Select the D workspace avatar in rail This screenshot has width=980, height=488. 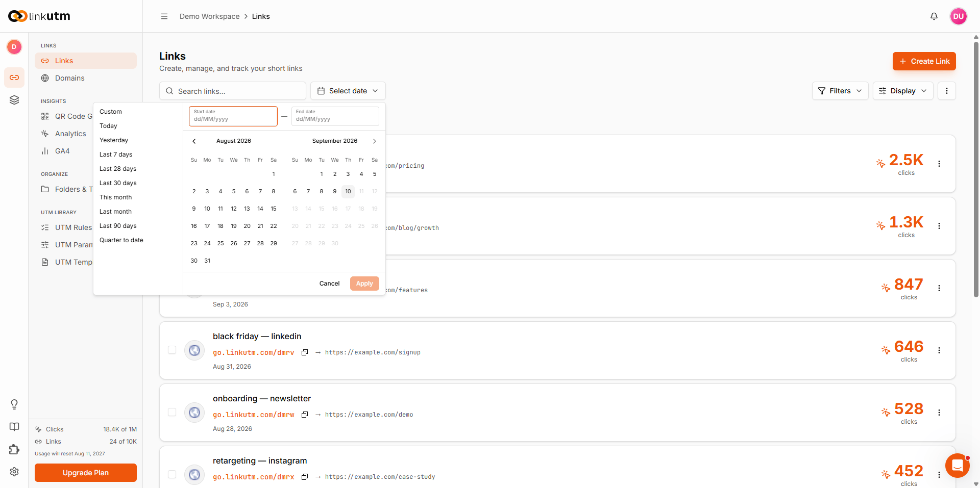point(14,47)
